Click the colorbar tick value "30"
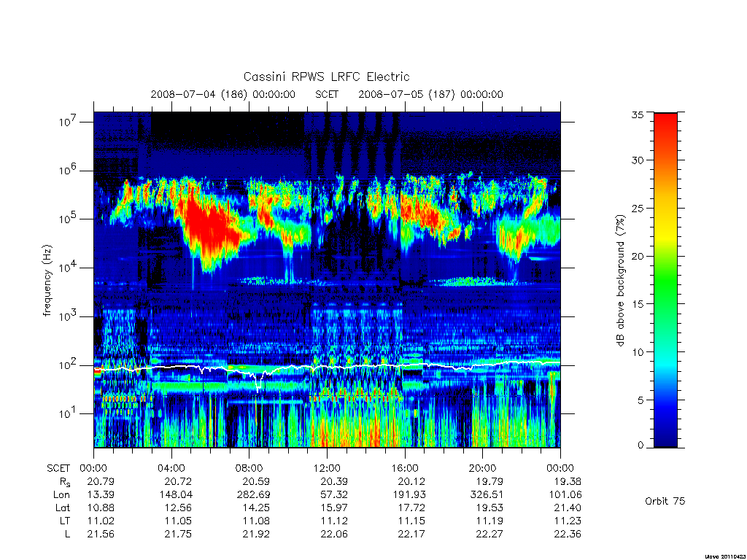This screenshot has height=560, width=747. pyautogui.click(x=638, y=160)
